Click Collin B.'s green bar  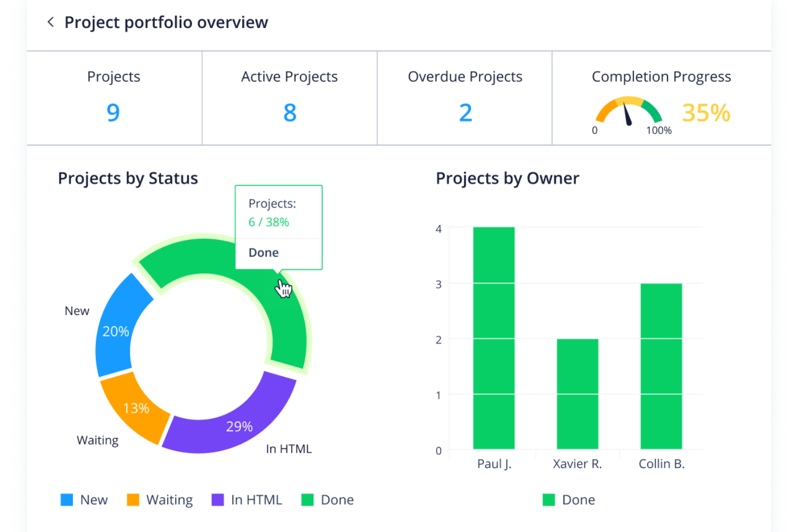coord(661,366)
